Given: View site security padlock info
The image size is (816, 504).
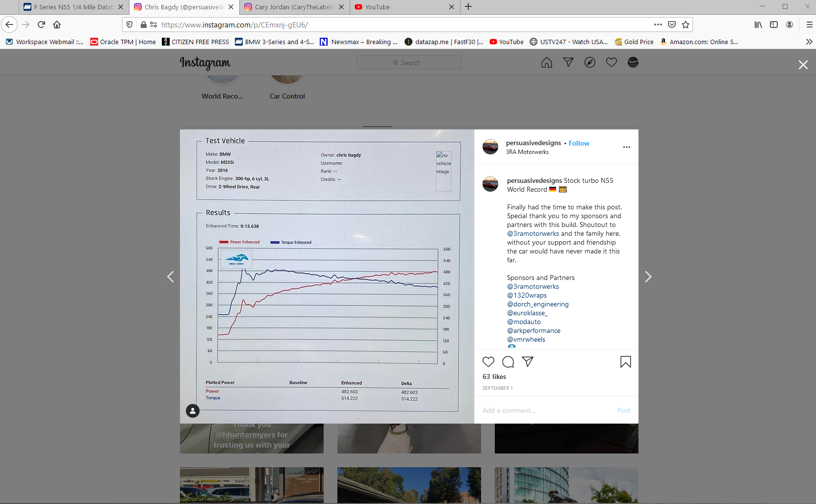Looking at the screenshot, I should tap(143, 25).
